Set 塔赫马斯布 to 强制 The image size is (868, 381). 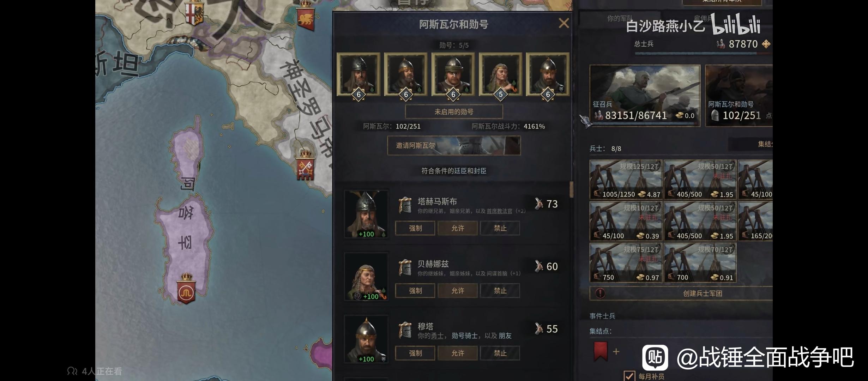pos(415,228)
